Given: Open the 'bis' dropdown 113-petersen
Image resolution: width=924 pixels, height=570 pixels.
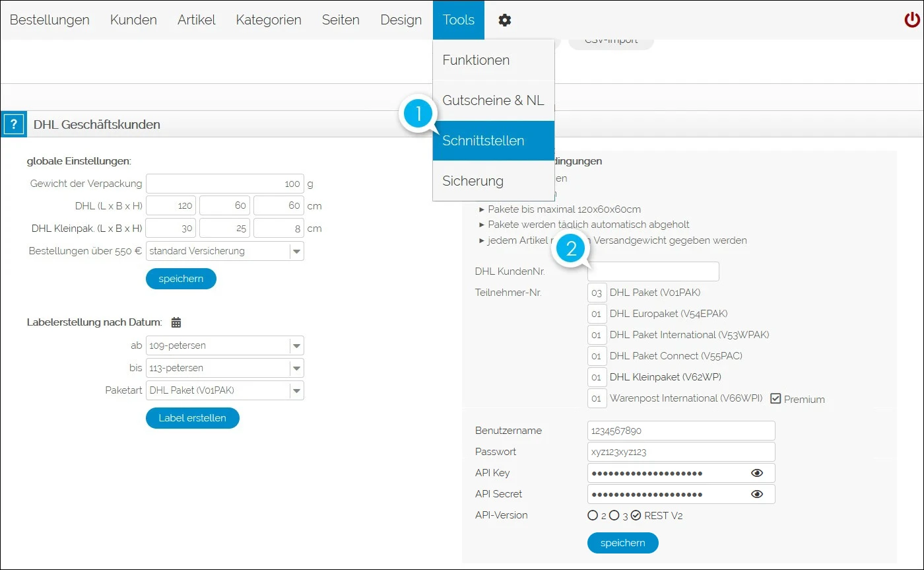Looking at the screenshot, I should click(x=296, y=368).
